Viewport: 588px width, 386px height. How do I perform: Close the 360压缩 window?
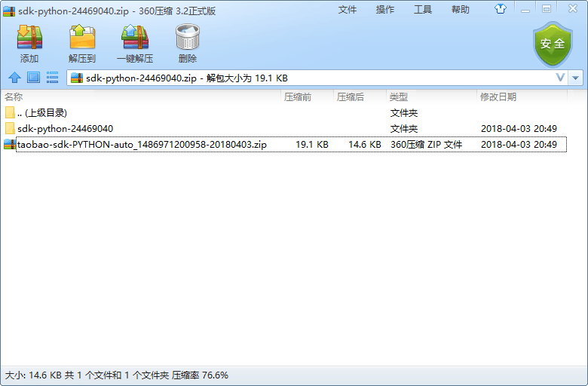point(573,8)
